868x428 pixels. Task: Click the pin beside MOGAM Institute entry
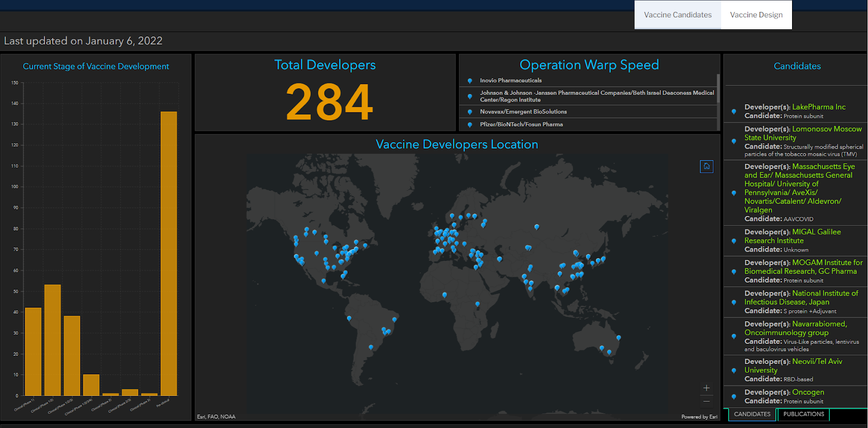[x=734, y=272]
